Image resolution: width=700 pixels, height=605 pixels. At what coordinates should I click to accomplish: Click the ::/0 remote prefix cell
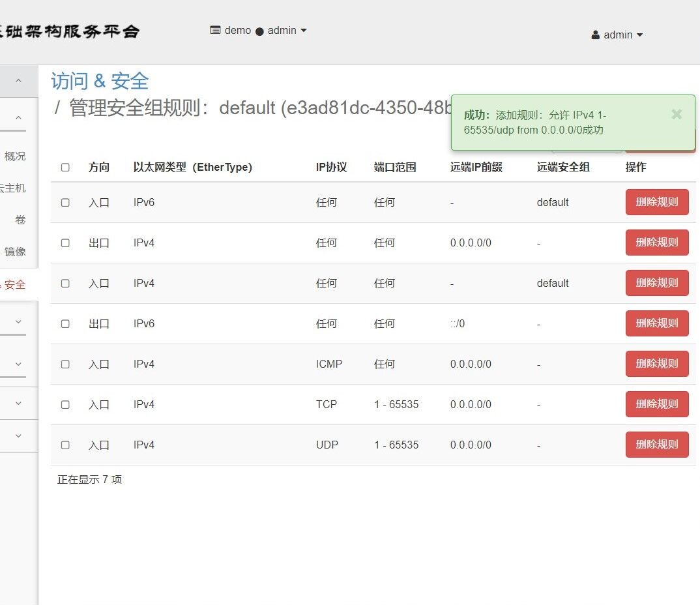pyautogui.click(x=457, y=324)
